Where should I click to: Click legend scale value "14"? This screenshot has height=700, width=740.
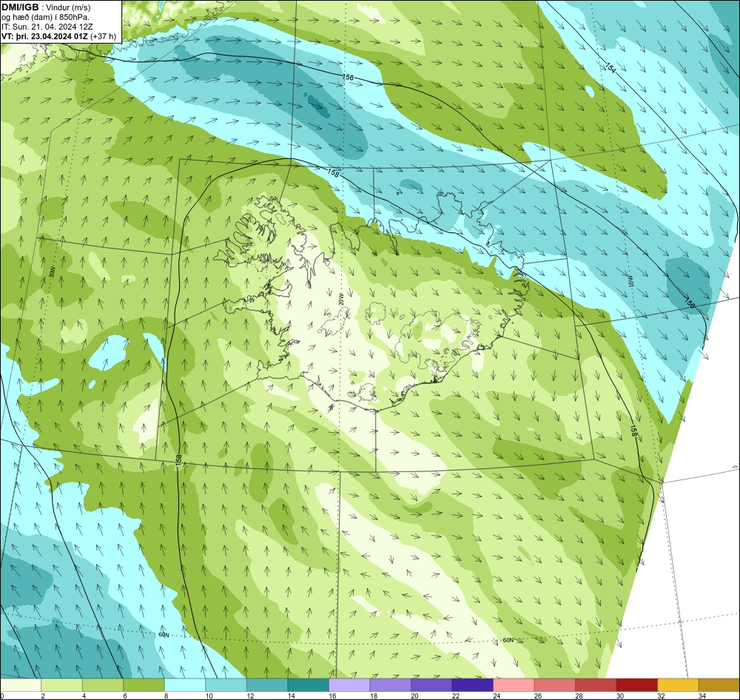291,696
